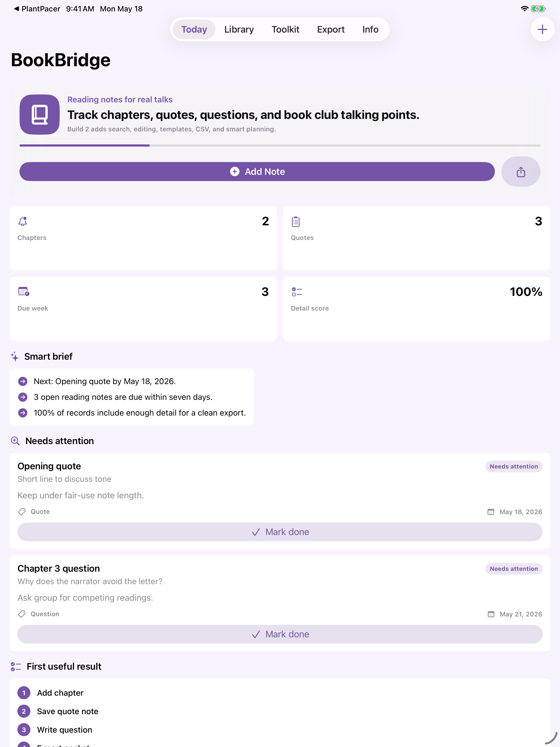
Task: Tap the Quotes clipboard icon
Action: (x=296, y=221)
